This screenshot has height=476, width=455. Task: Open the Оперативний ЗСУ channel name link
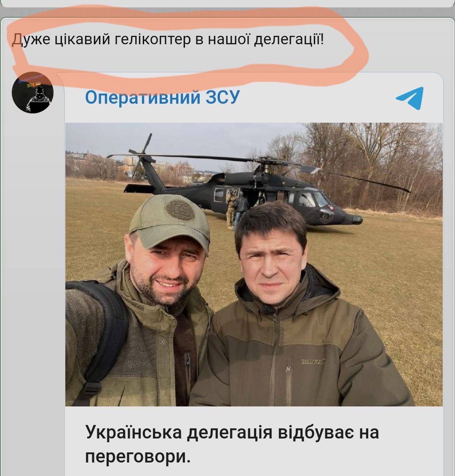162,98
